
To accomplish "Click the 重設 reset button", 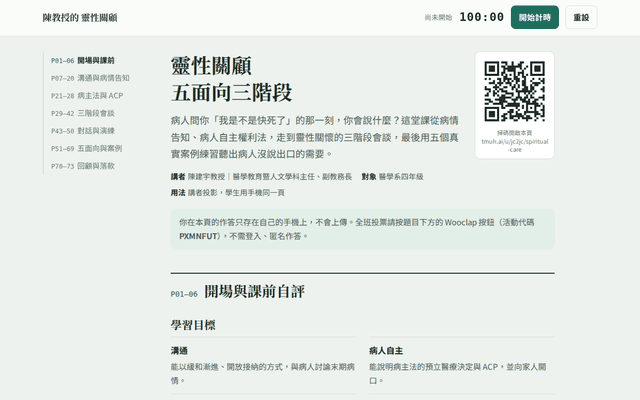I will click(x=581, y=17).
